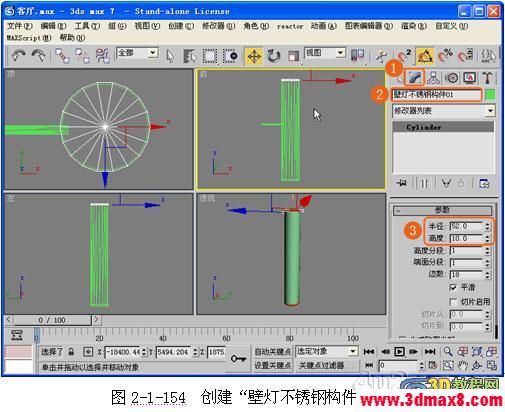Open the 修改器 Modifiers menu
505x412 pixels.
218,26
